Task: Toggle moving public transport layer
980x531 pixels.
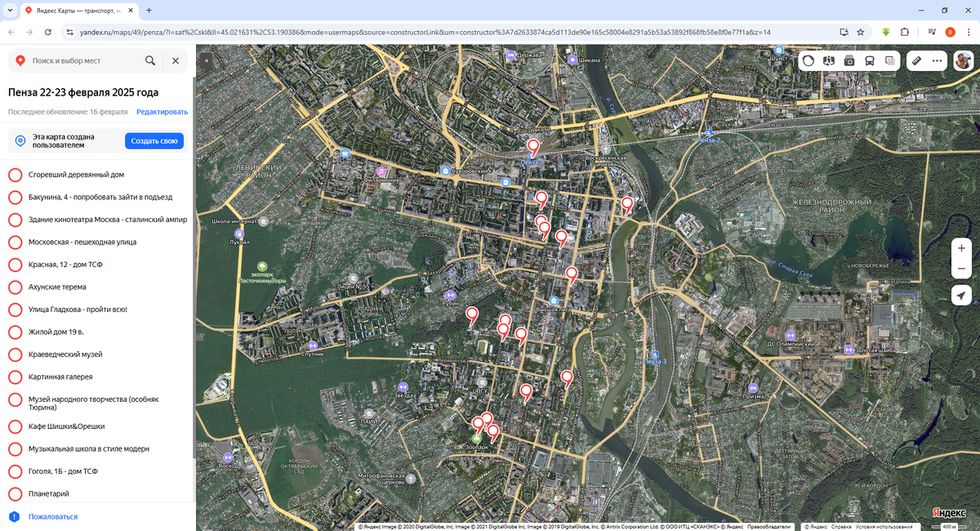Action: [x=870, y=60]
